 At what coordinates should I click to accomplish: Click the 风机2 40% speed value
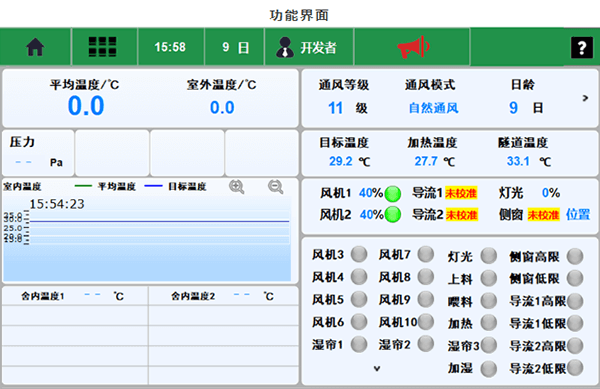point(371,215)
